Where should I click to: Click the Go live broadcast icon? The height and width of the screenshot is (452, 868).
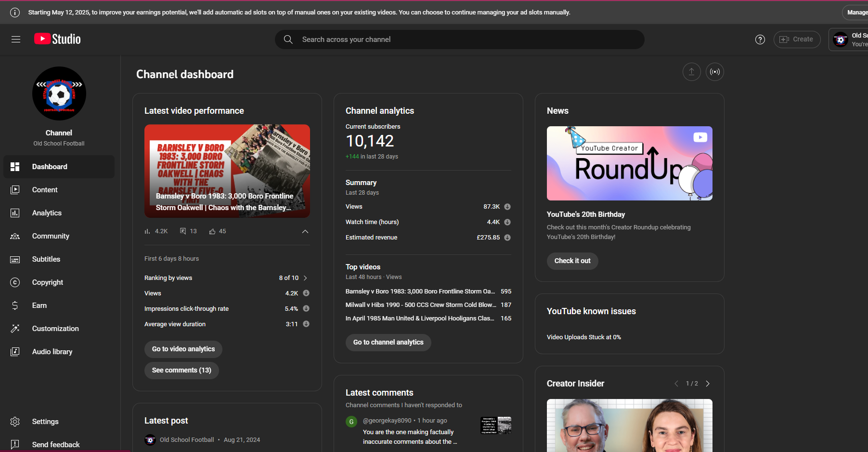pyautogui.click(x=715, y=72)
